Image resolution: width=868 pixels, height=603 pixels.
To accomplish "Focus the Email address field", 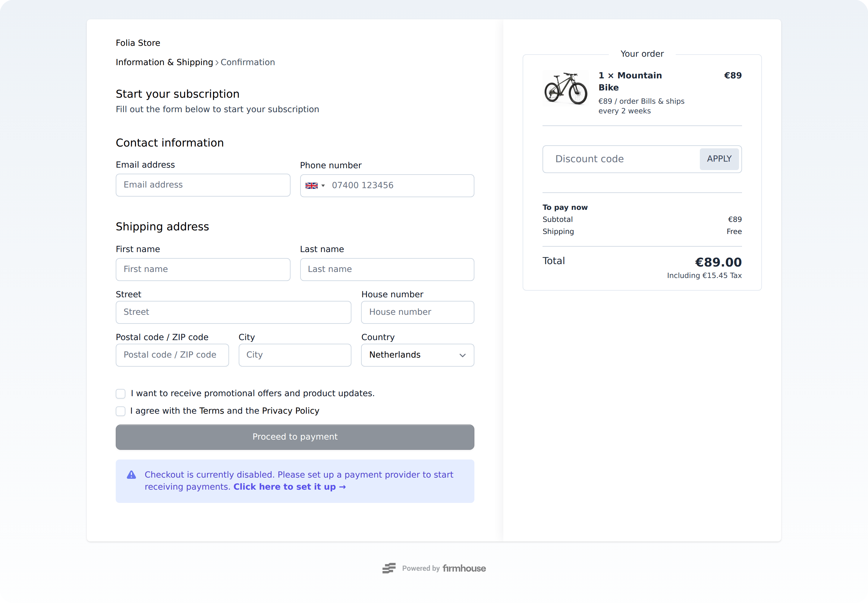I will tap(203, 185).
